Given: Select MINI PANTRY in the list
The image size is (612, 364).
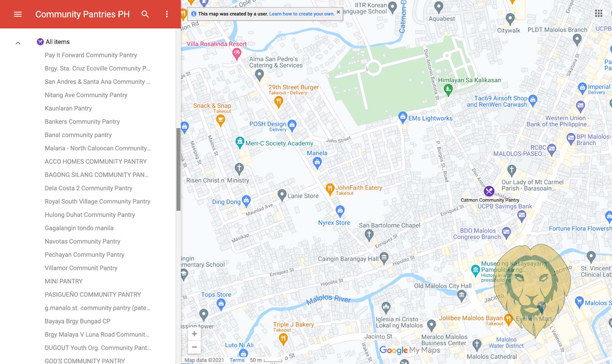Looking at the screenshot, I should click(63, 281).
